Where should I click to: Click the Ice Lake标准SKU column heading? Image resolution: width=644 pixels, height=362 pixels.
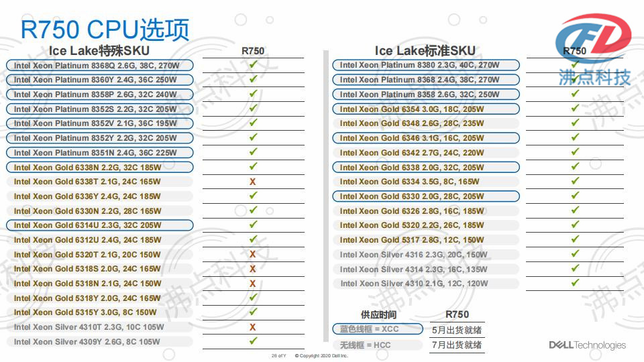pyautogui.click(x=425, y=51)
